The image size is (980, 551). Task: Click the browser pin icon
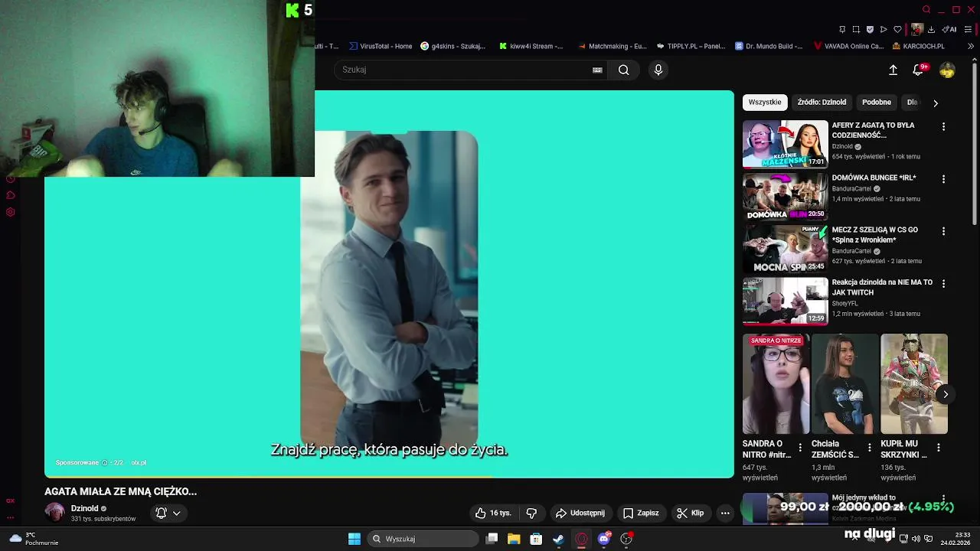(842, 30)
